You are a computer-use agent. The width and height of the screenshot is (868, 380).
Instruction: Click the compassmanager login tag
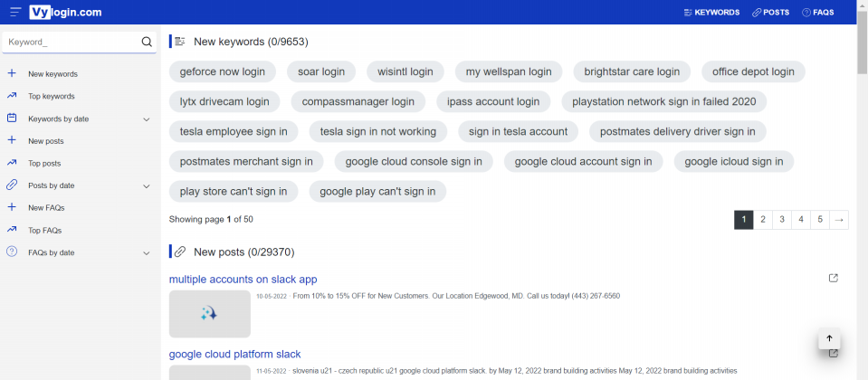click(358, 101)
